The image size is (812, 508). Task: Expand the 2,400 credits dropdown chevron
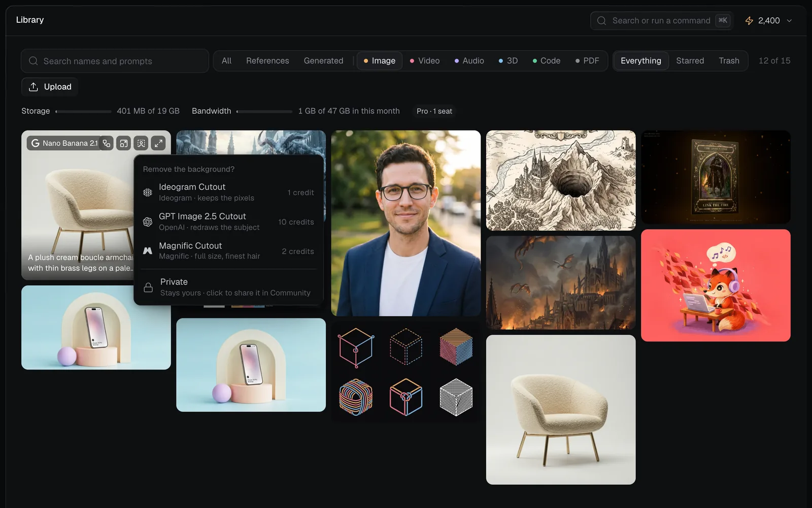point(789,21)
